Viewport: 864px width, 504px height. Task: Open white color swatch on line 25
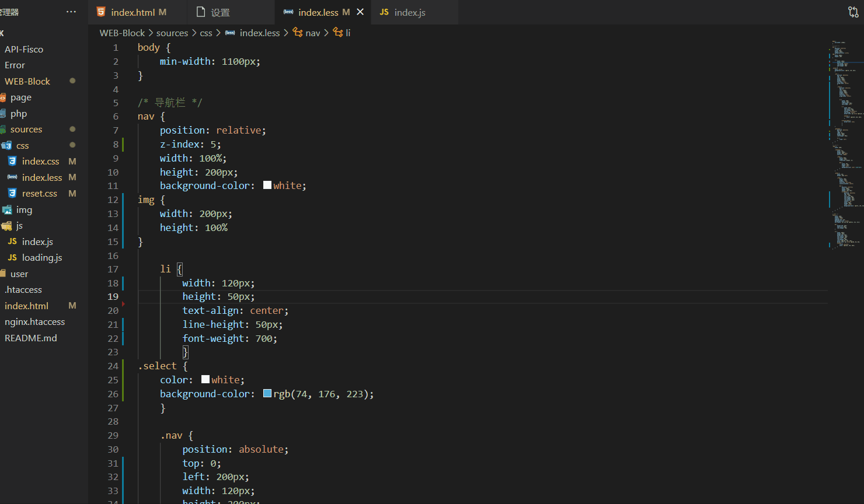coord(205,379)
